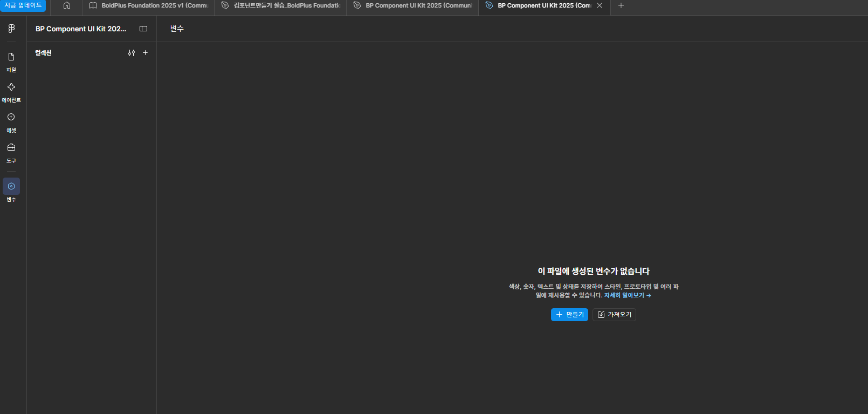Click the 변수 page heading
The image size is (868, 414).
pos(177,29)
